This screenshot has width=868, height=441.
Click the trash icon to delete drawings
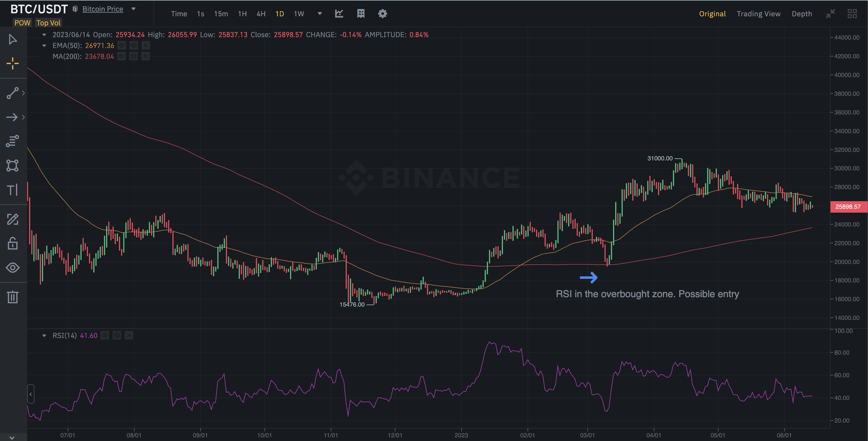pyautogui.click(x=12, y=297)
